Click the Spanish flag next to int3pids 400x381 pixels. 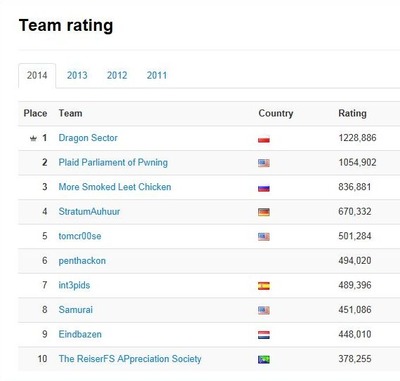coord(264,286)
